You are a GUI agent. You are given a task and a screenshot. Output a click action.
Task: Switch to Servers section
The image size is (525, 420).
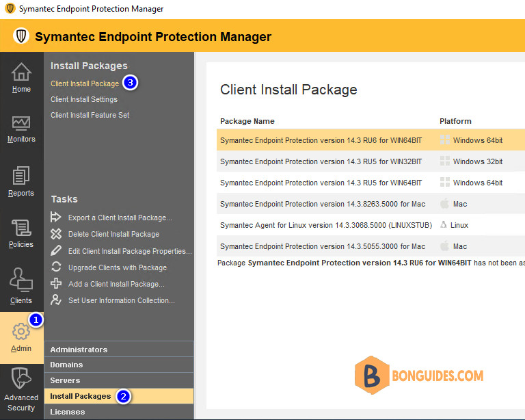tap(119, 380)
